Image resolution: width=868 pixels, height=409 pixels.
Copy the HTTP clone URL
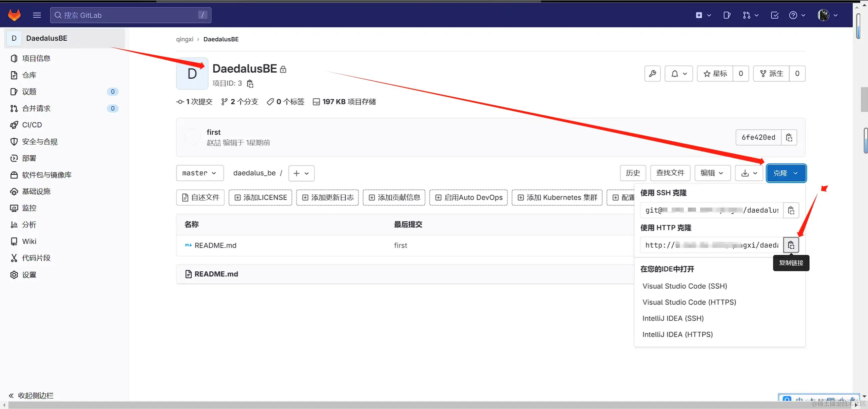[791, 245]
